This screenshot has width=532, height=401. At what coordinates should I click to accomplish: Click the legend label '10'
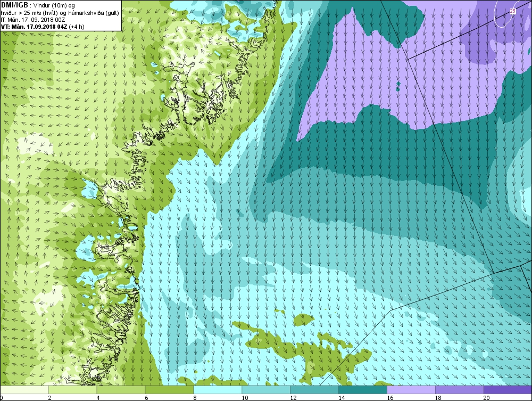click(245, 398)
